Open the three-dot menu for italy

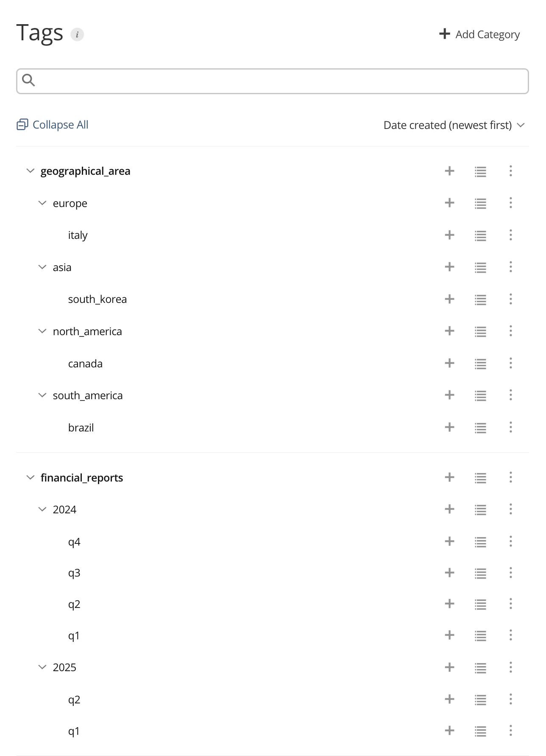point(510,235)
